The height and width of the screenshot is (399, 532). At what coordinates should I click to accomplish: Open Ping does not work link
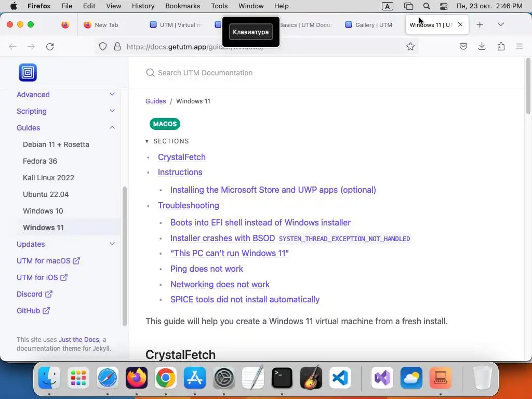pyautogui.click(x=207, y=269)
